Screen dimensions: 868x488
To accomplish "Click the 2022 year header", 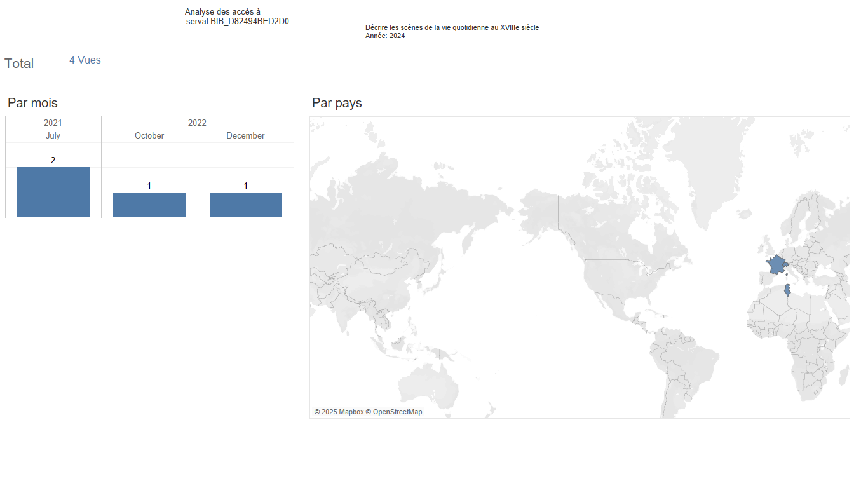I will click(197, 123).
